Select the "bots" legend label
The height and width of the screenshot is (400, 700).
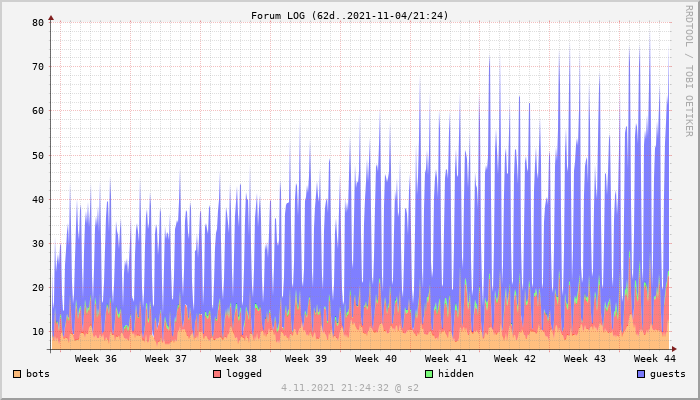[x=38, y=374]
